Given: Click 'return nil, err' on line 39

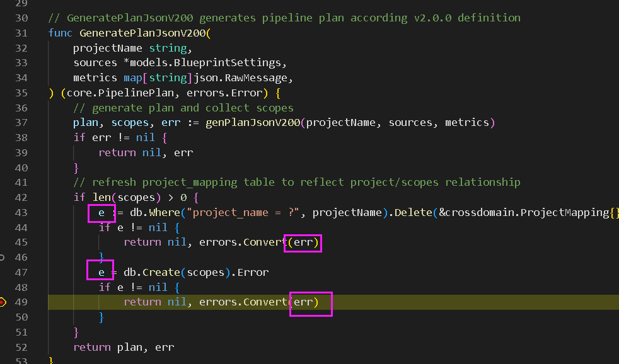Looking at the screenshot, I should pos(146,152).
